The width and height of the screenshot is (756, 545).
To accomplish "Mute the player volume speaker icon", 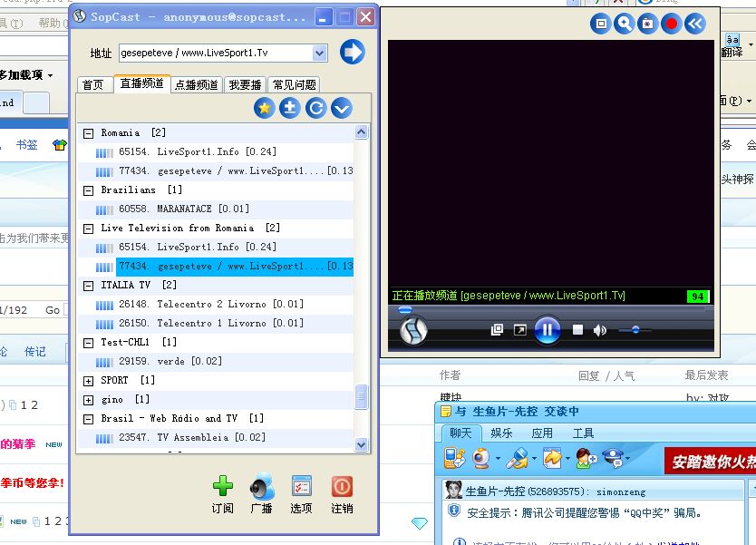I will pos(600,330).
